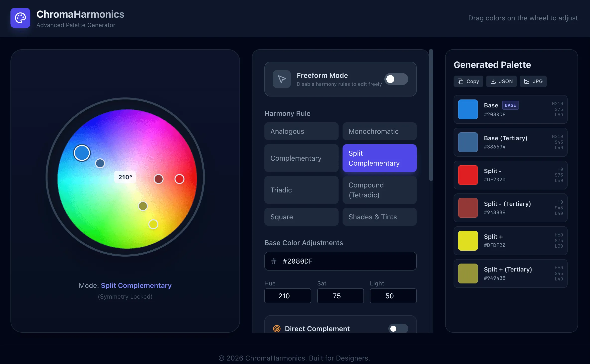The height and width of the screenshot is (364, 590).
Task: Select the Shades & Tints rule
Action: tap(380, 217)
